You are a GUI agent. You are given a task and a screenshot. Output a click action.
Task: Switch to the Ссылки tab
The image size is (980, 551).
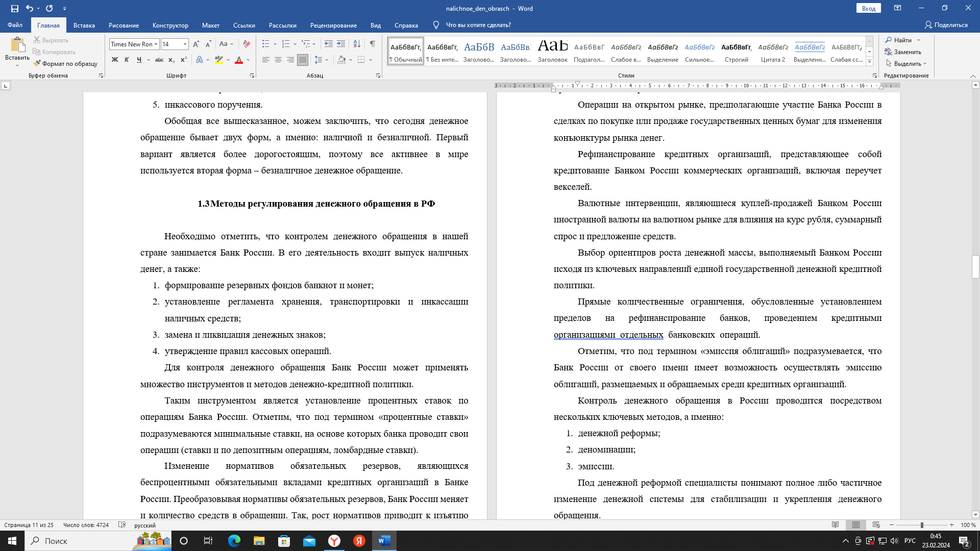[x=244, y=25]
